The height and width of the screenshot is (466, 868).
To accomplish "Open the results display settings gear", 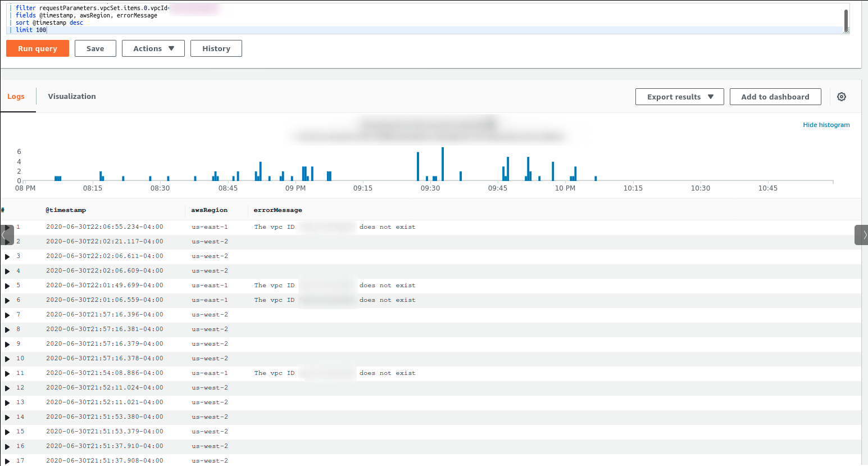I will (x=842, y=96).
